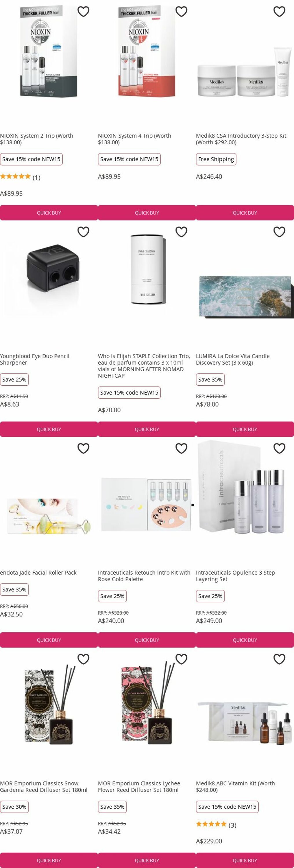Wishlist heart for Intraceuticals Retouch Intro Kit
294x868 pixels.
pyautogui.click(x=181, y=448)
